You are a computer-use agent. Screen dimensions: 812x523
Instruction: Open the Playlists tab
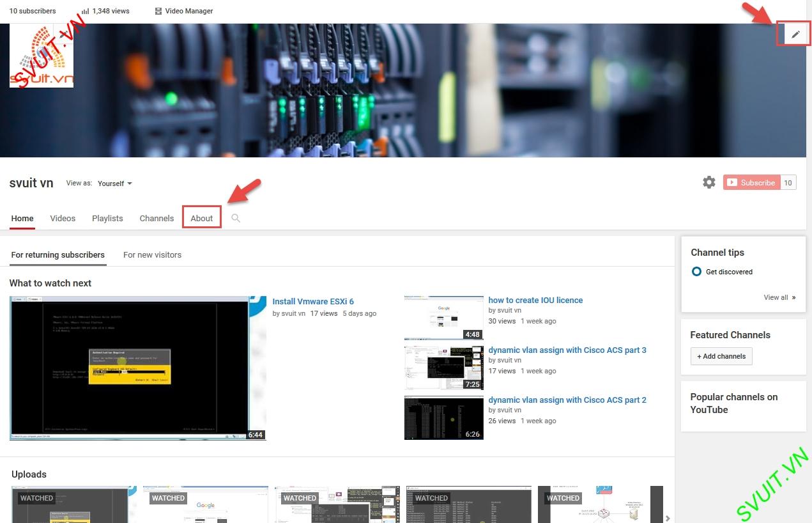(107, 218)
